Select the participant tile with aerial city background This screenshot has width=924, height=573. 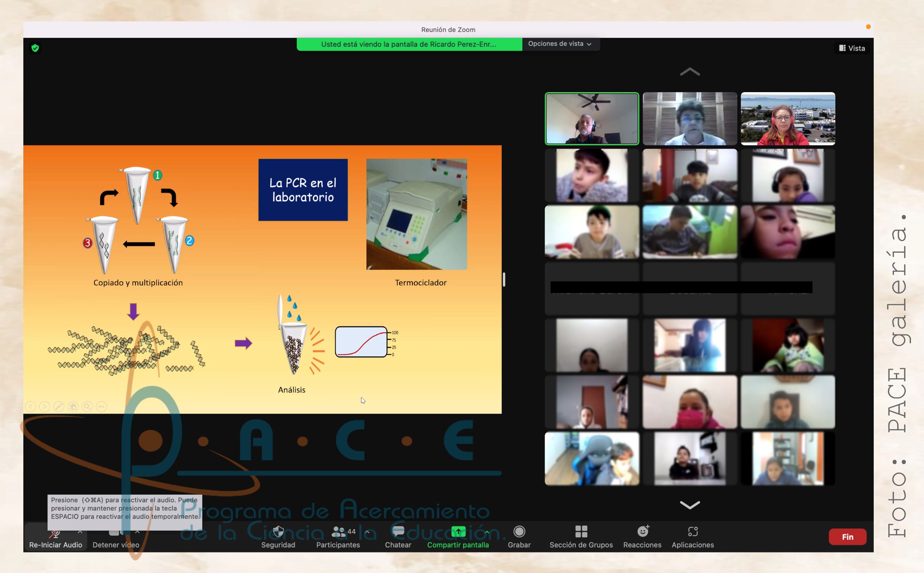coord(787,119)
